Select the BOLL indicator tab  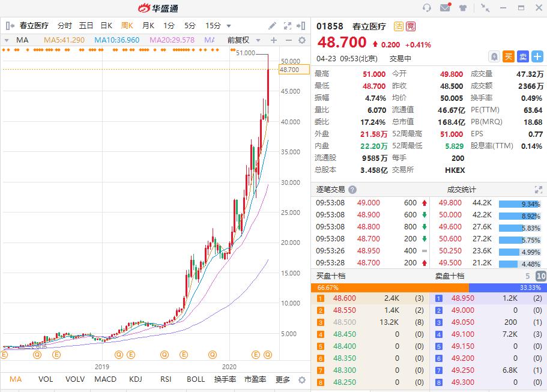point(196,379)
